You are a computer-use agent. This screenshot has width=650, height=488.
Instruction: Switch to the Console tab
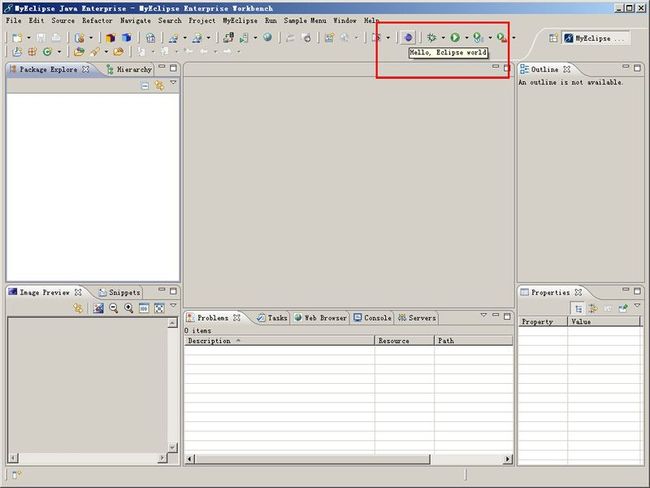(372, 318)
